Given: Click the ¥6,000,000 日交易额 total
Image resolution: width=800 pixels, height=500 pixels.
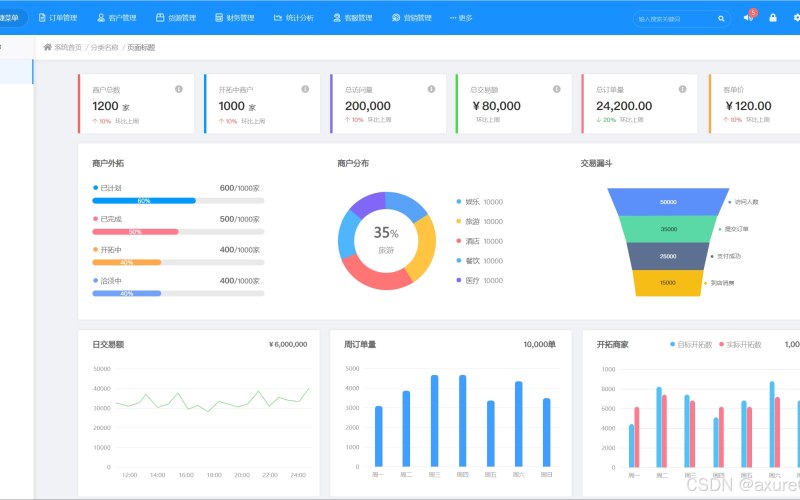Looking at the screenshot, I should 288,344.
